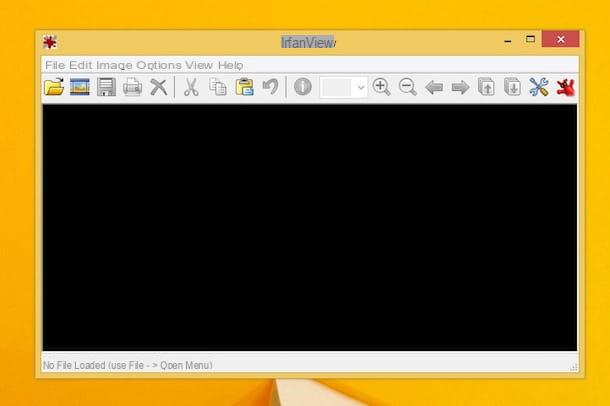Click the Zoom Out magnifier

[408, 86]
